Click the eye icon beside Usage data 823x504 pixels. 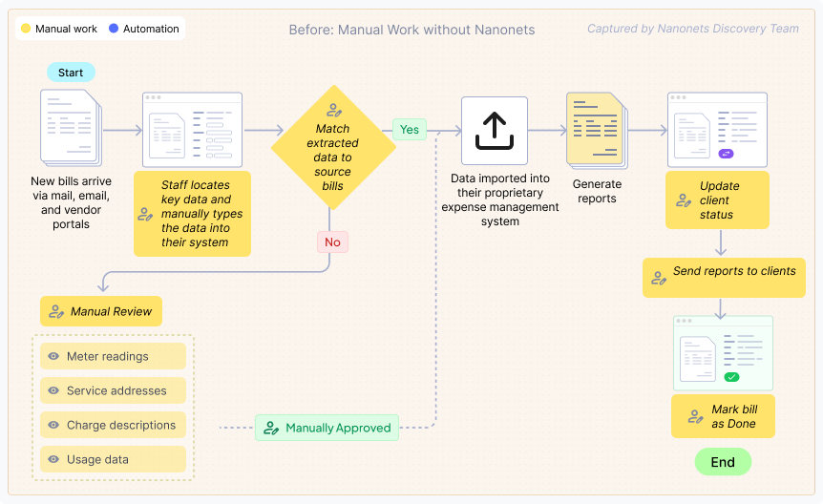53,459
